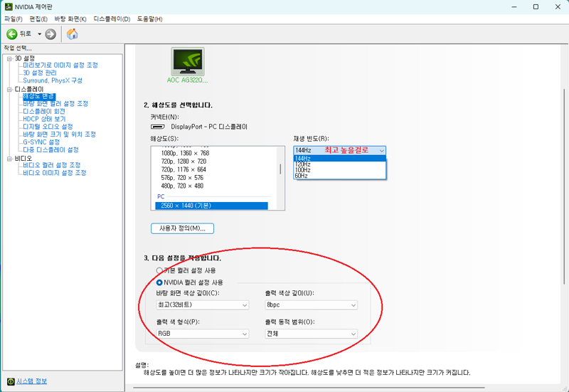
Task: Choose 60Hz in refresh rate list
Action: [340, 176]
